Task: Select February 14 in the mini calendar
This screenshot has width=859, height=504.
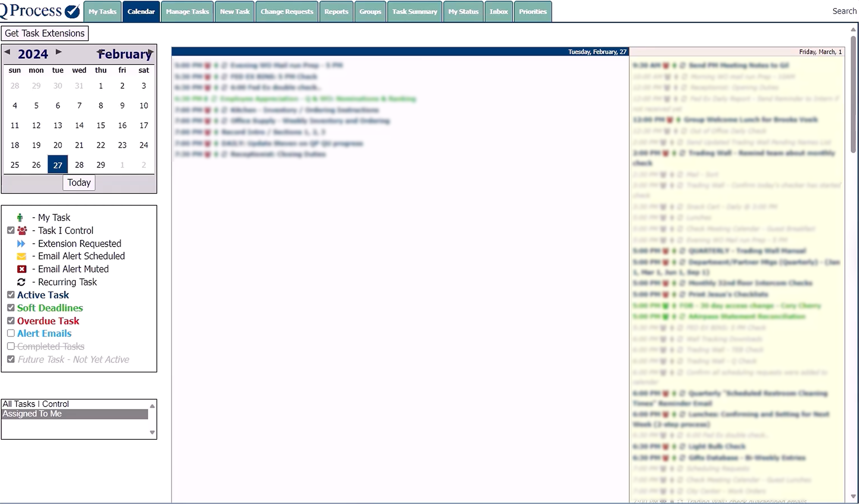Action: (79, 125)
